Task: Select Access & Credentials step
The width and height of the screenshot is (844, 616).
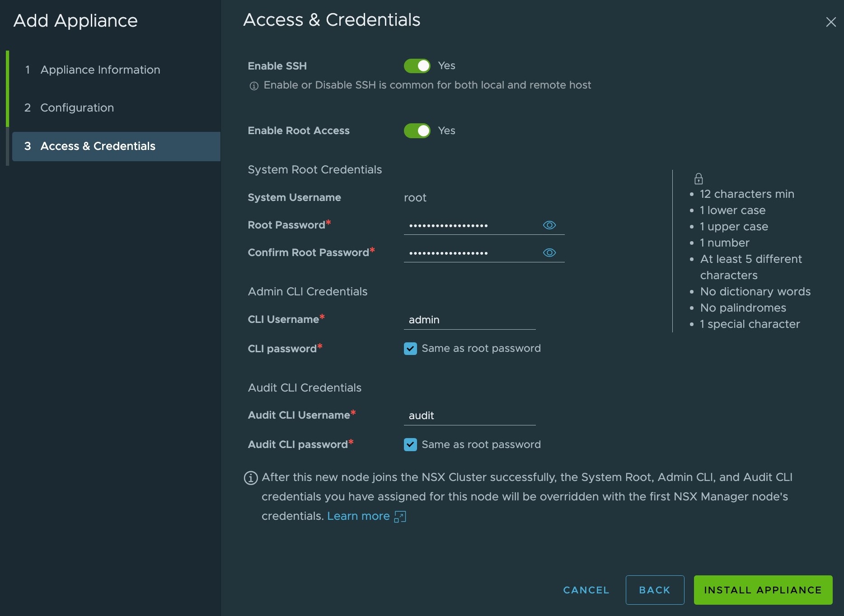Action: [x=98, y=146]
